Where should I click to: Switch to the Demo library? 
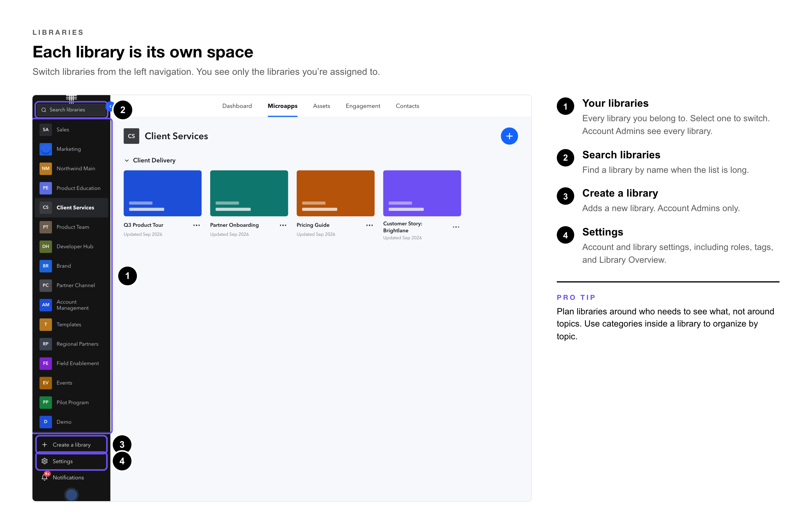(x=72, y=422)
